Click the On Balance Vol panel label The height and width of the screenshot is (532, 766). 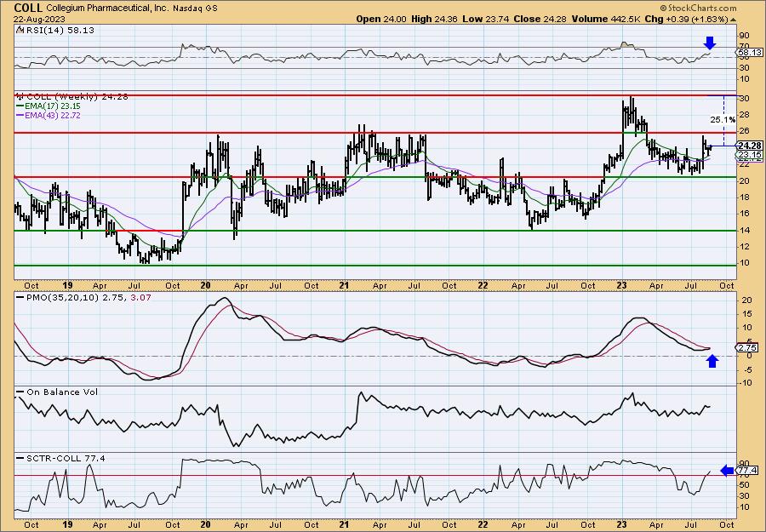coord(57,392)
